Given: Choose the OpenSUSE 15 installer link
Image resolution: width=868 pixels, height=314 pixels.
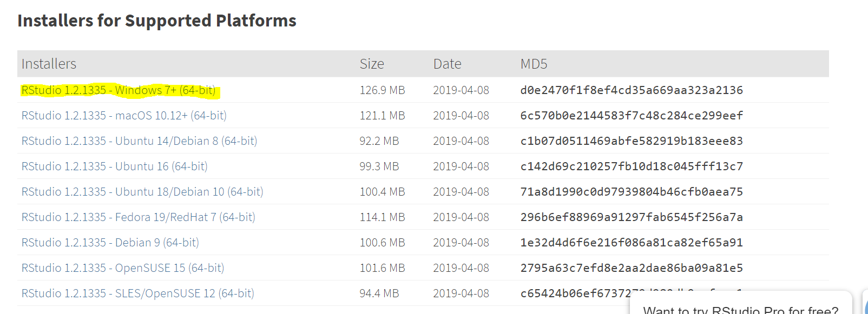Looking at the screenshot, I should tap(122, 268).
